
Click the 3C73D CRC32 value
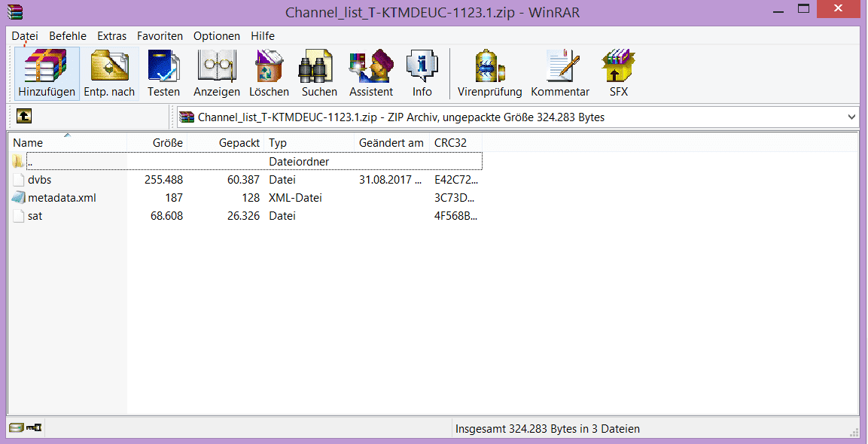455,198
